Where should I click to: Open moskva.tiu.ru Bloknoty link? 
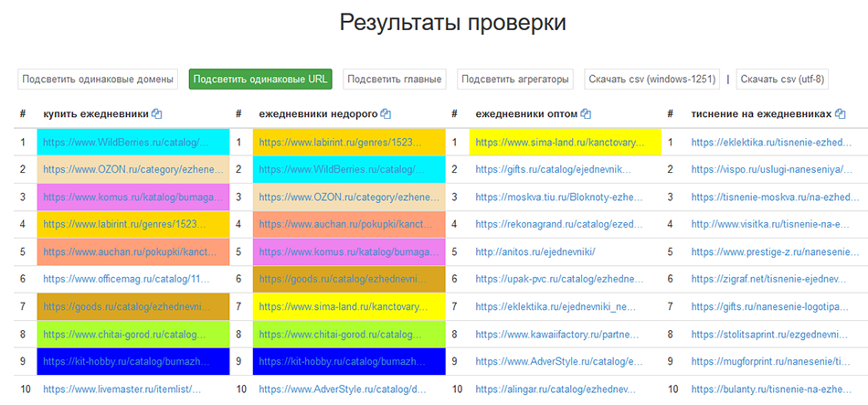pos(560,197)
